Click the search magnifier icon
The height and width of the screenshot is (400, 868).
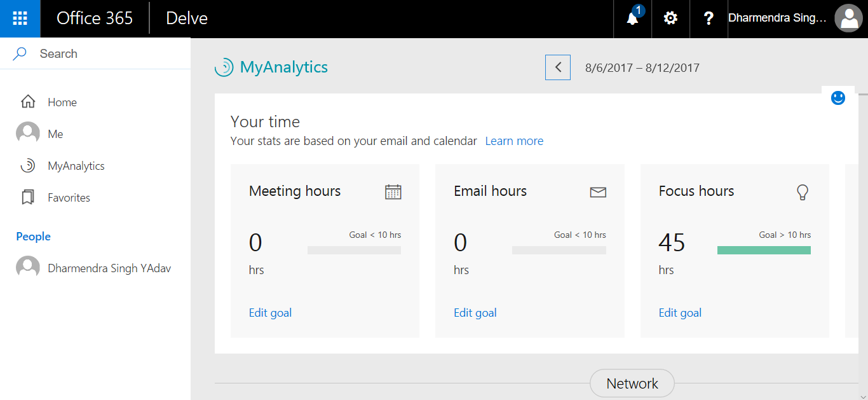pyautogui.click(x=18, y=53)
